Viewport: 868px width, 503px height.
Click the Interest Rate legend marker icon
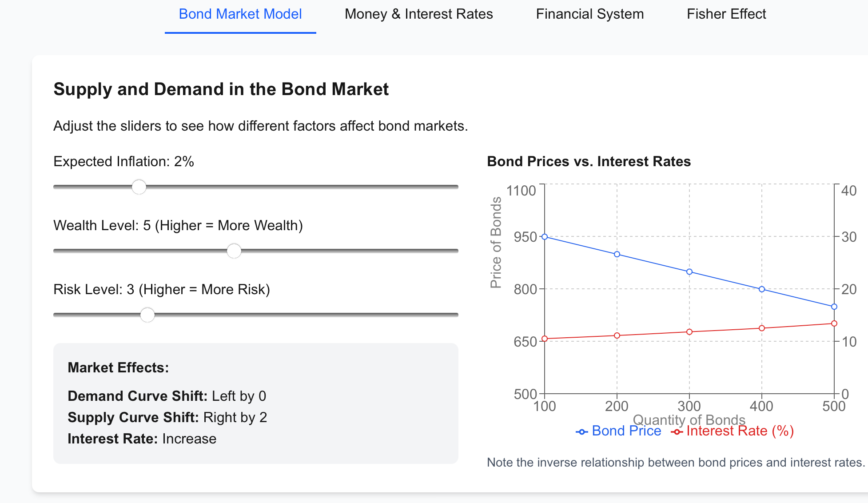point(677,432)
